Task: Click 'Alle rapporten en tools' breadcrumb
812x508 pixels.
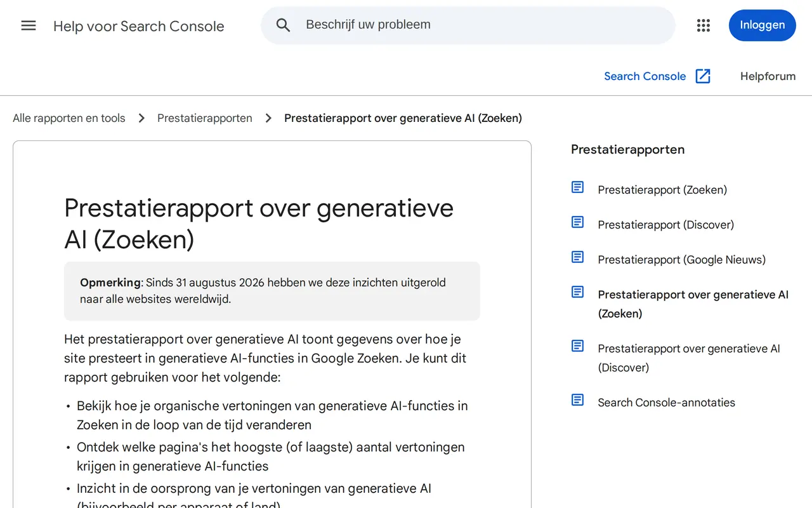Action: coord(69,118)
